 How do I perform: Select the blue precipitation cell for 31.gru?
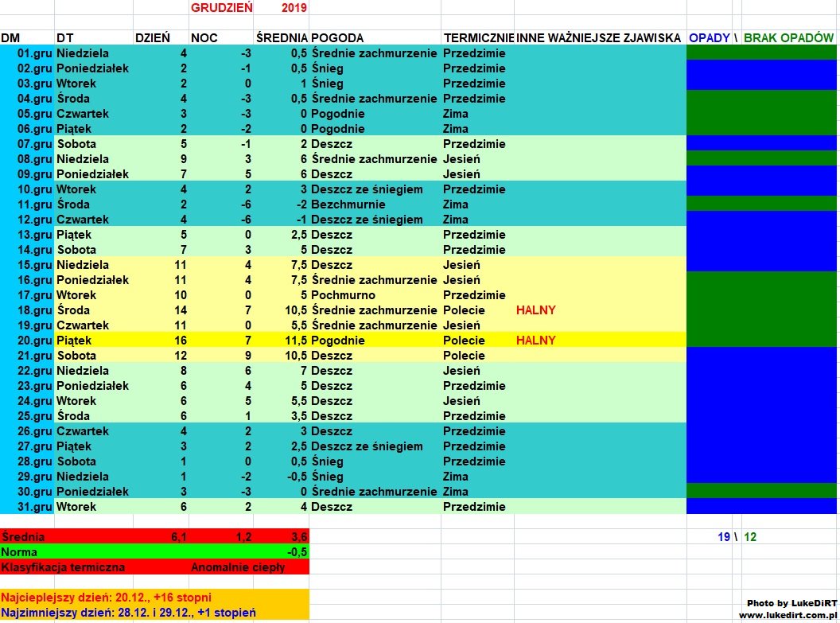[762, 507]
